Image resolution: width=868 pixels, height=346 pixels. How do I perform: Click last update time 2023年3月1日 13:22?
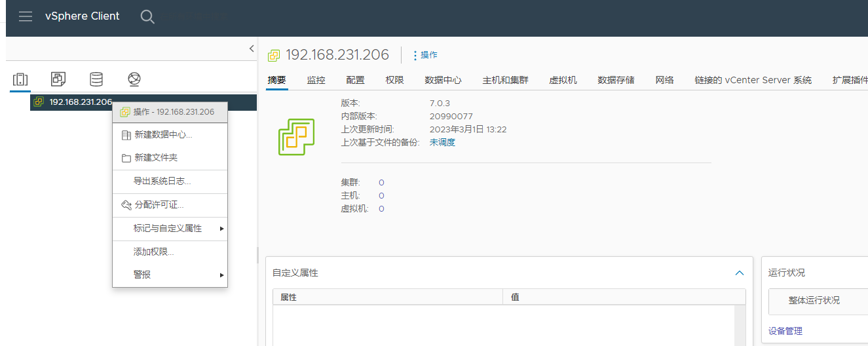click(468, 129)
